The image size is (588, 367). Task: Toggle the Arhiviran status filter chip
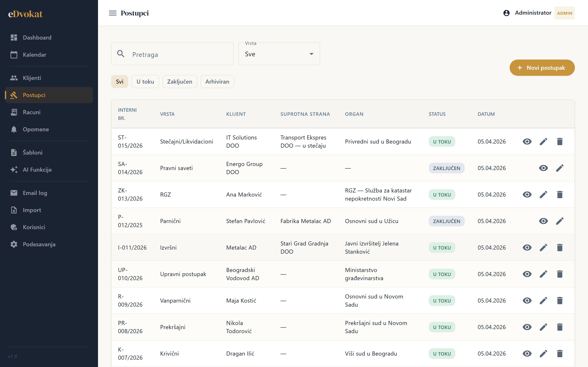coord(217,82)
